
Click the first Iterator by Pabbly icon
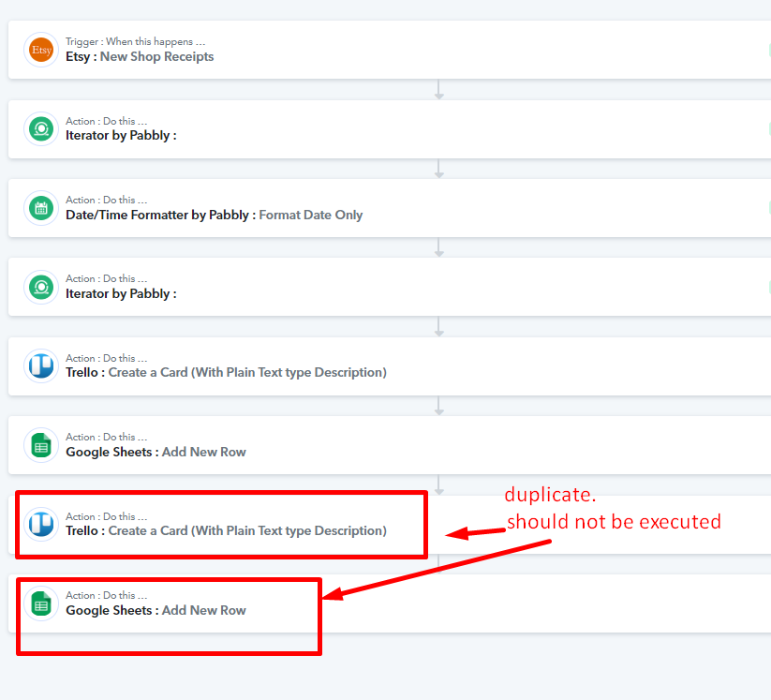tap(41, 129)
